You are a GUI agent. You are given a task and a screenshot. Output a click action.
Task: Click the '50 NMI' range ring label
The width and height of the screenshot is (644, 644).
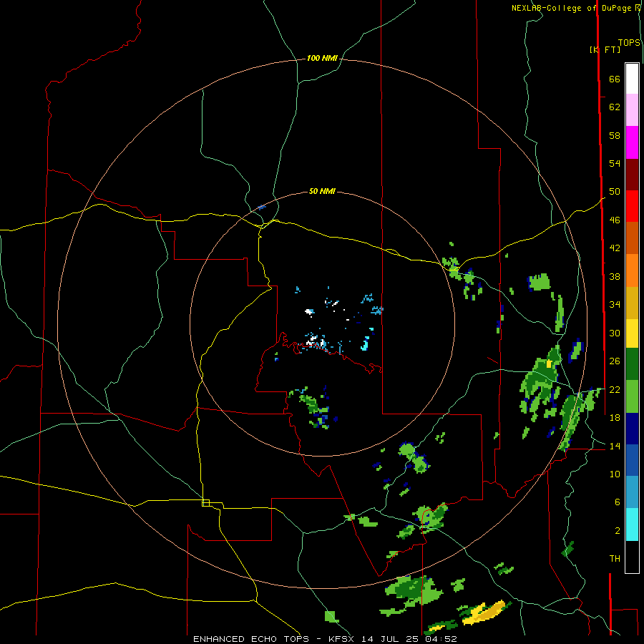coord(322,191)
